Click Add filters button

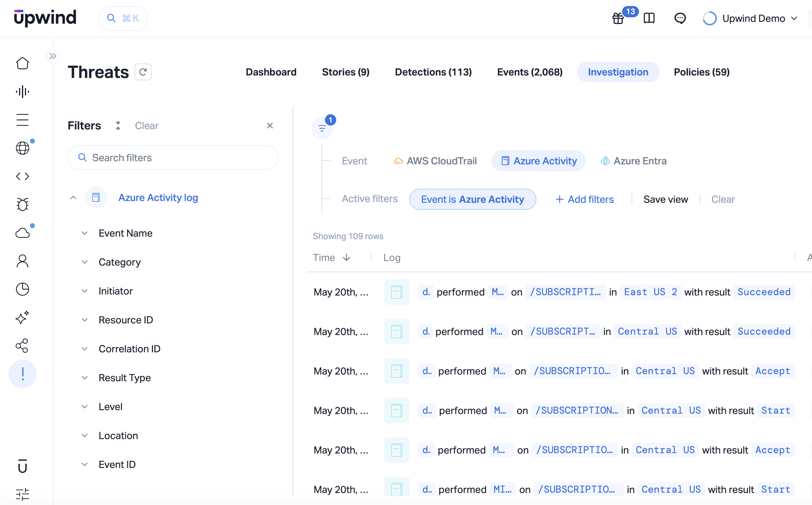coord(585,199)
